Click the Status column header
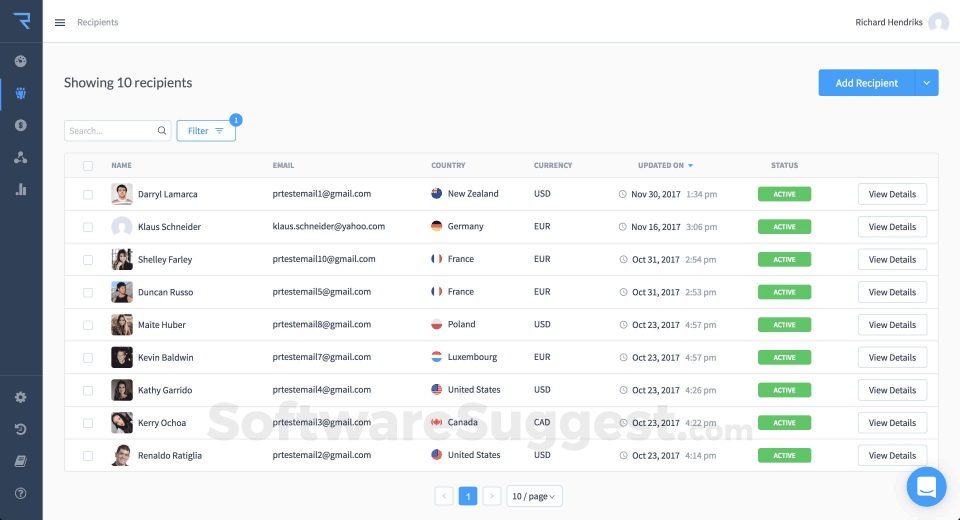 tap(784, 165)
